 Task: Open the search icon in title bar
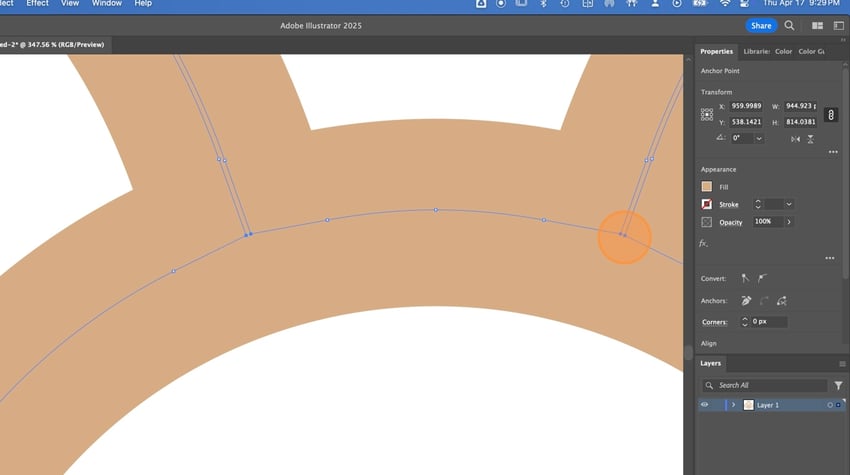[x=789, y=25]
